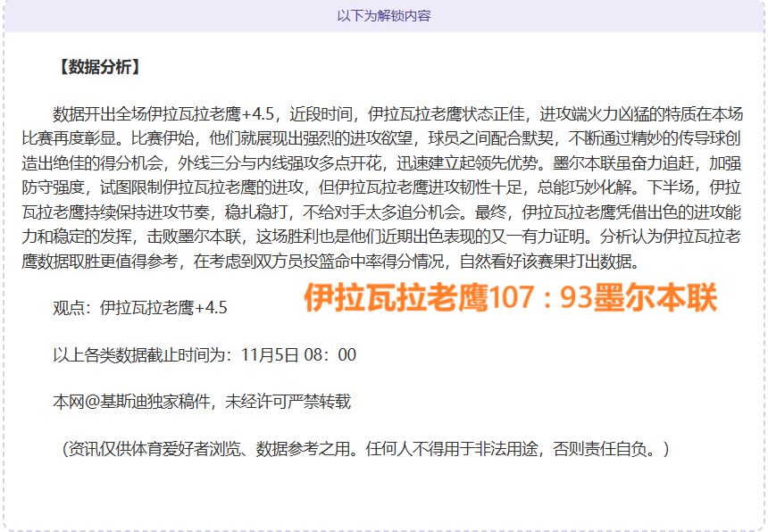The width and height of the screenshot is (768, 532).
Task: Select the "观点：伊拉瓦拉老鹰+4.5" line
Action: point(140,308)
